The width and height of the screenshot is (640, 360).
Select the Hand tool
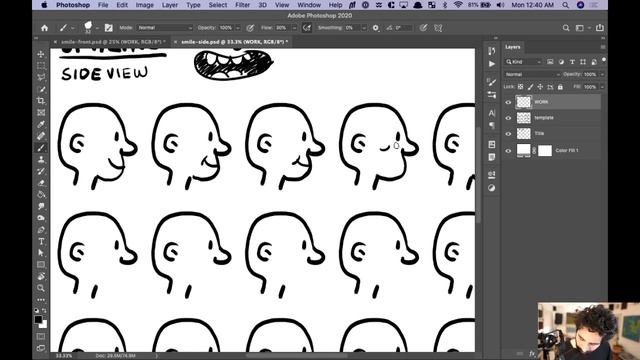(x=41, y=277)
